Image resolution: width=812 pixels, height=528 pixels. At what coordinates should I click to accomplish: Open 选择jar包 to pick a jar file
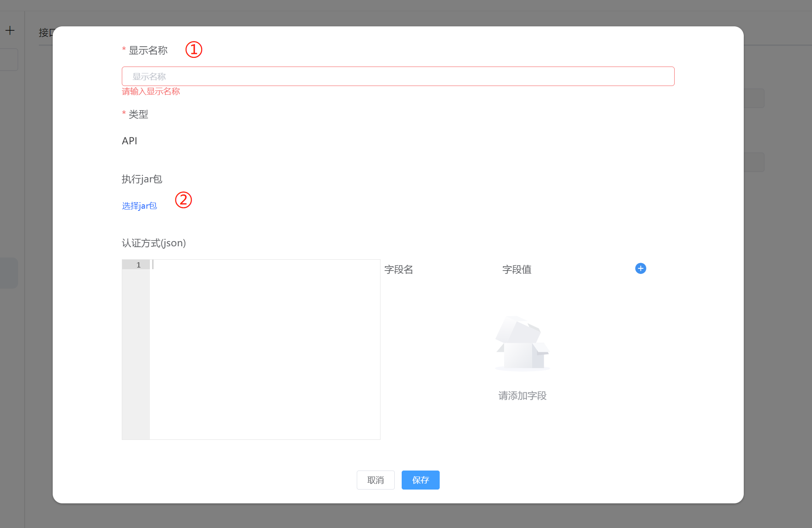click(139, 206)
